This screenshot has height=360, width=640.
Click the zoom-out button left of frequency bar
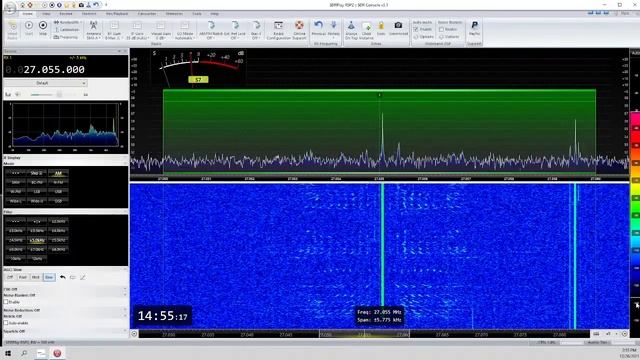(x=134, y=334)
